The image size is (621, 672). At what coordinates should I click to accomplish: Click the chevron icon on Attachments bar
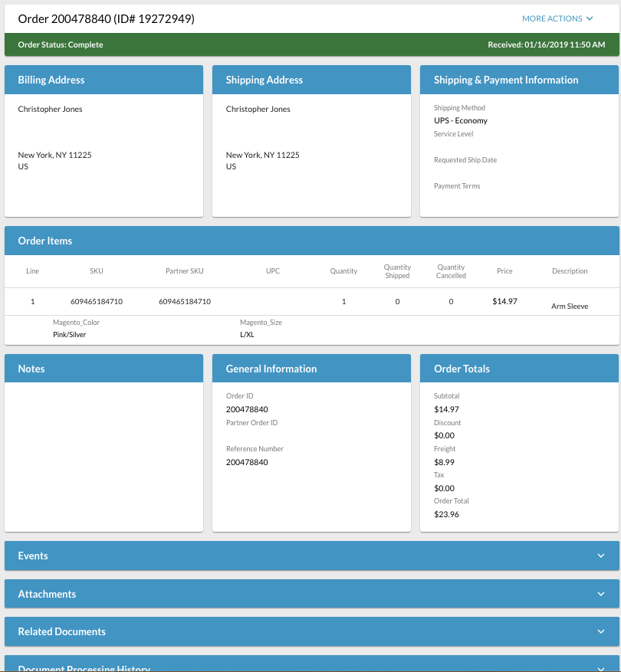point(601,594)
